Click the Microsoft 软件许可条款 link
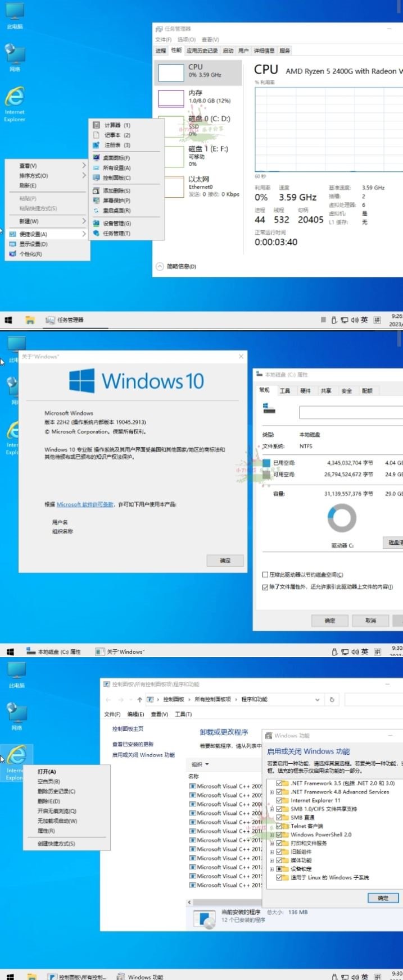Screen dimensions: 403x980 point(85,504)
